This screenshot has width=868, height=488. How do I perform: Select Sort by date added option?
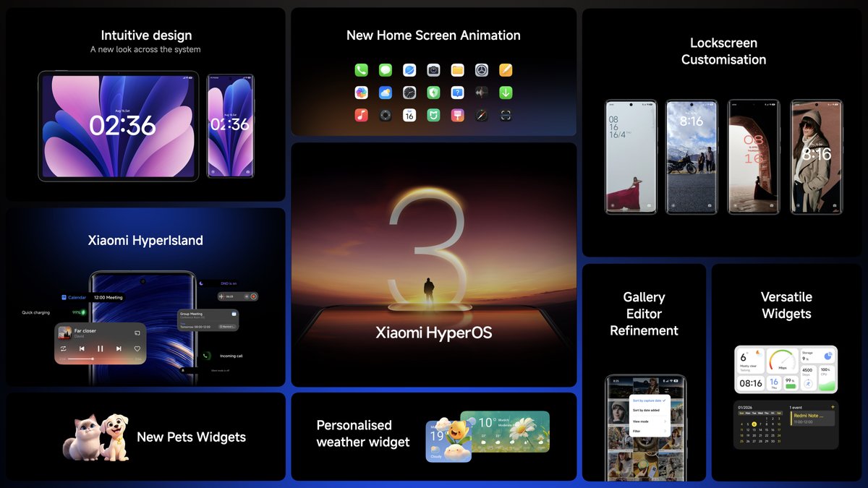(650, 410)
